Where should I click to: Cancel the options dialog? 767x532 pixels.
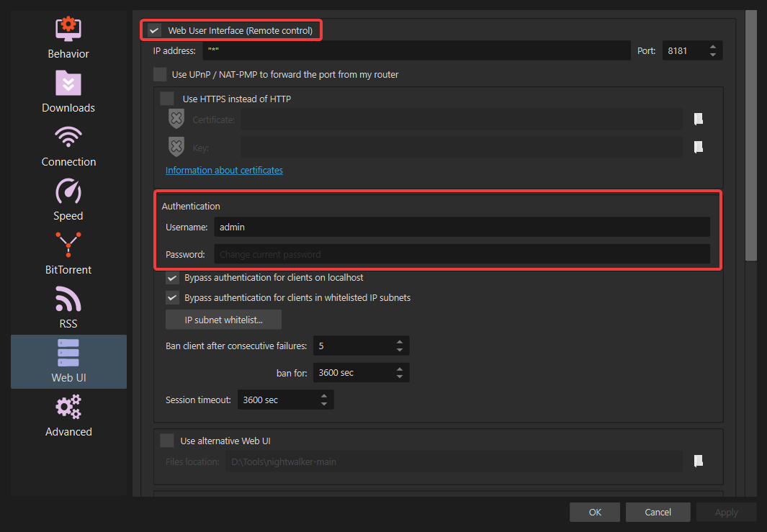658,512
